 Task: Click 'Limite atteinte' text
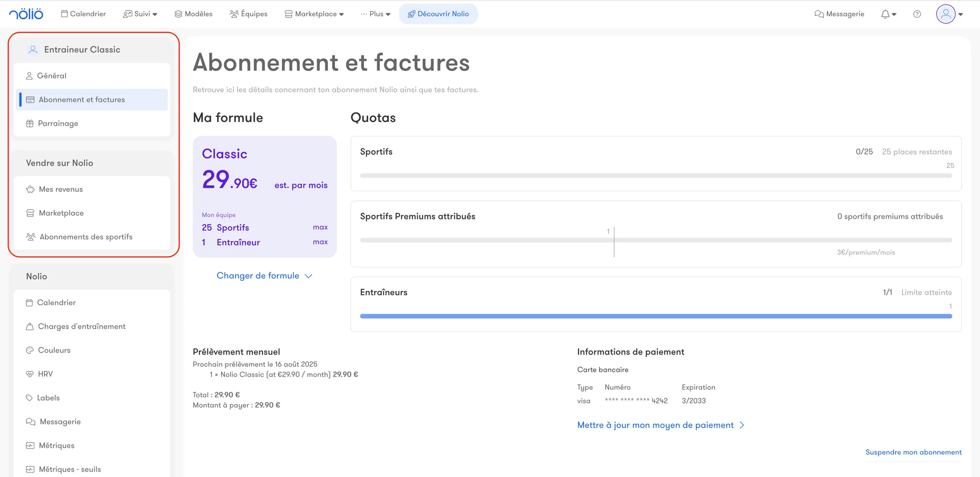pyautogui.click(x=926, y=292)
